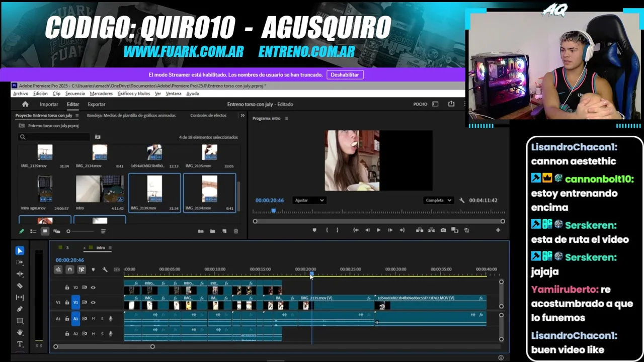Viewport: 644px width, 362px height.
Task: Switch to Controles de efectos tab
Action: (x=208, y=116)
